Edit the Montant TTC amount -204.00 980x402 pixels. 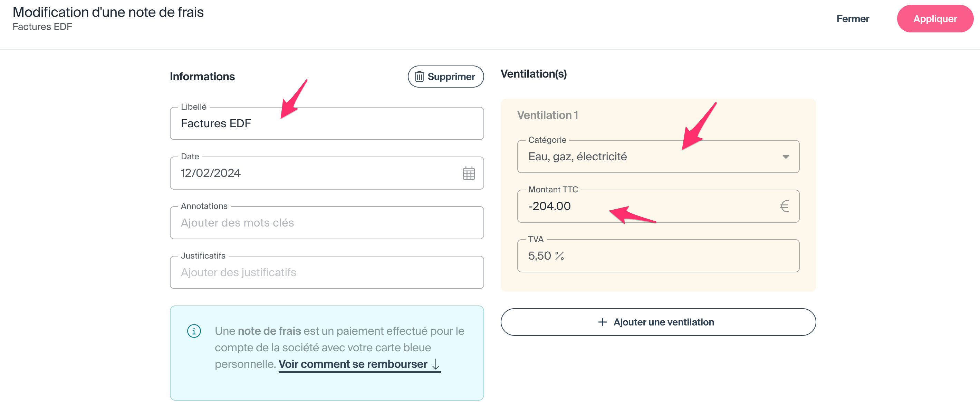click(647, 206)
